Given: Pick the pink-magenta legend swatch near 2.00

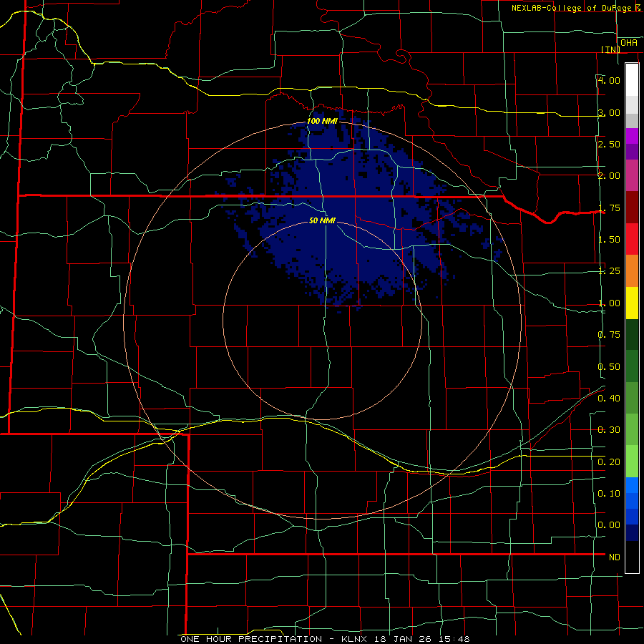Looking at the screenshot, I should 632,175.
